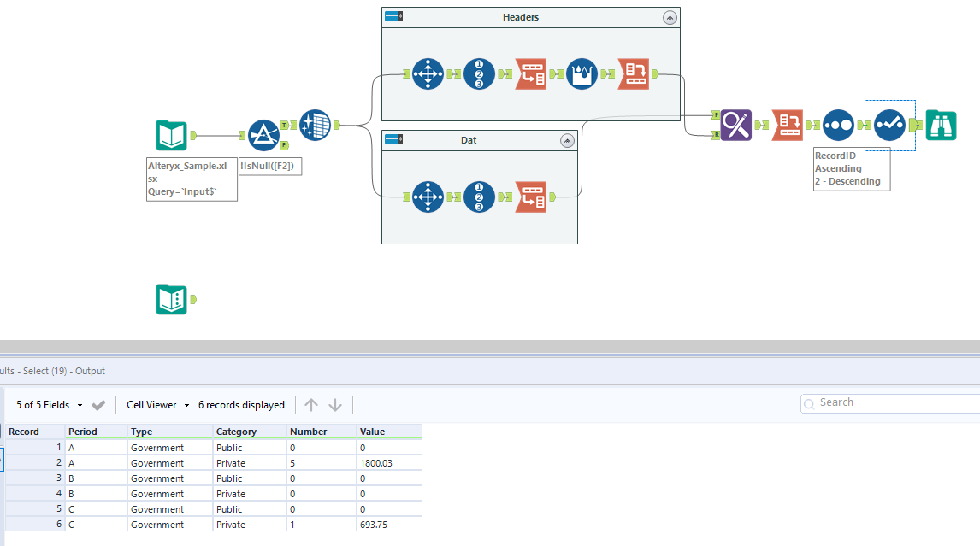980x546 pixels.
Task: Open the Cell Viewer dropdown
Action: 156,403
